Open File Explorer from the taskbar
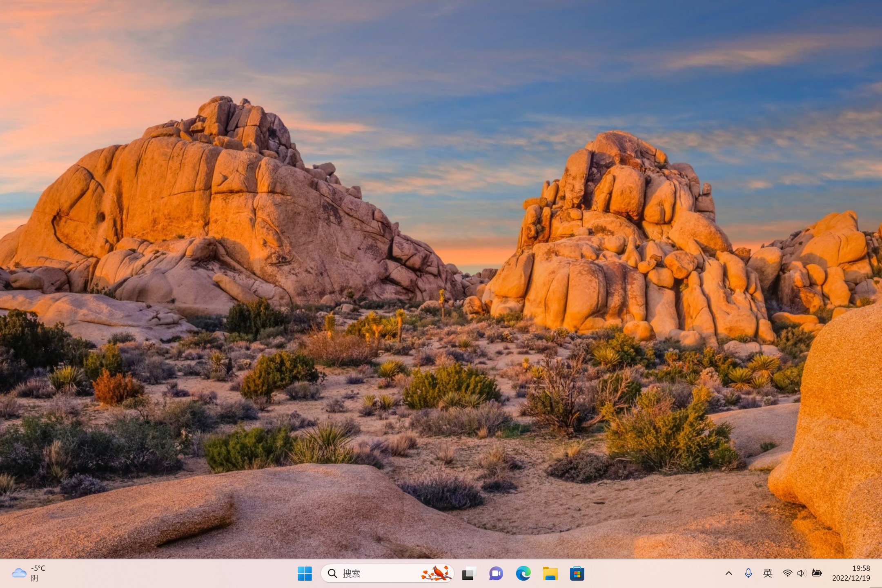The width and height of the screenshot is (882, 588). [x=550, y=573]
